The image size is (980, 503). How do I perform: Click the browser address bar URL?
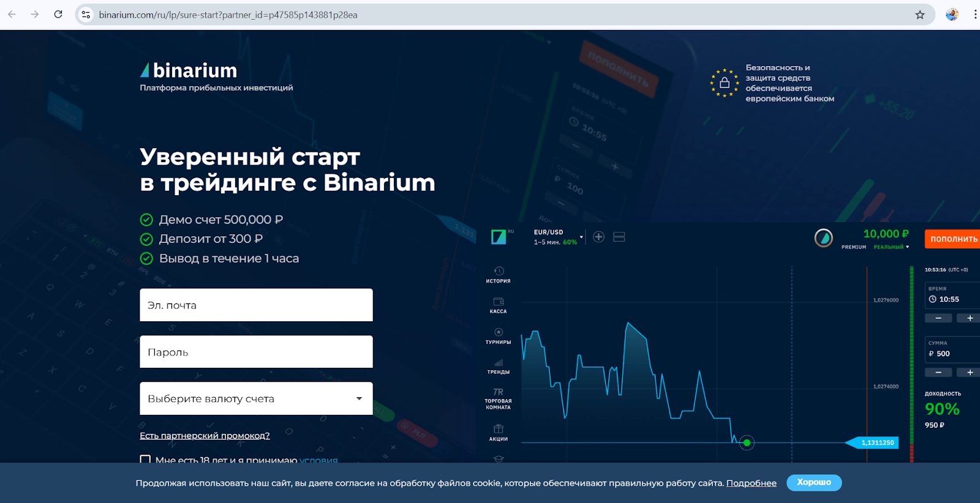tap(228, 15)
